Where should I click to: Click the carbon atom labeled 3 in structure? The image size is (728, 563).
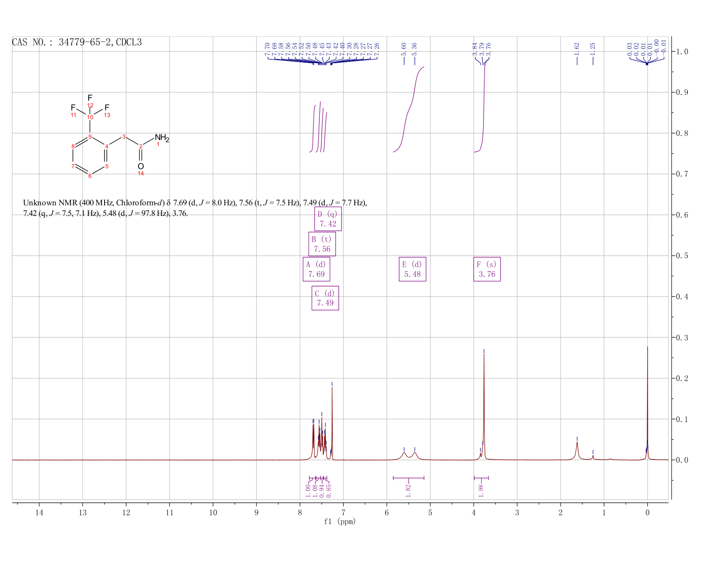coord(124,136)
